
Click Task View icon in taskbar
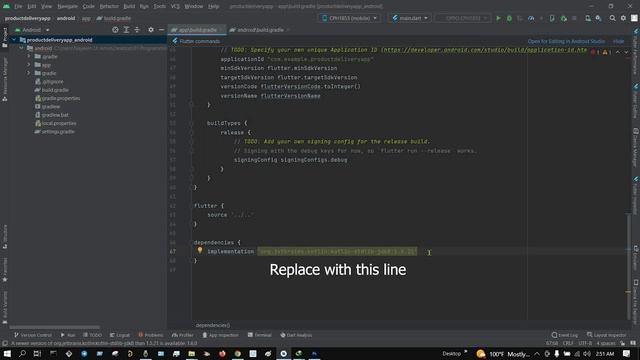[37, 353]
